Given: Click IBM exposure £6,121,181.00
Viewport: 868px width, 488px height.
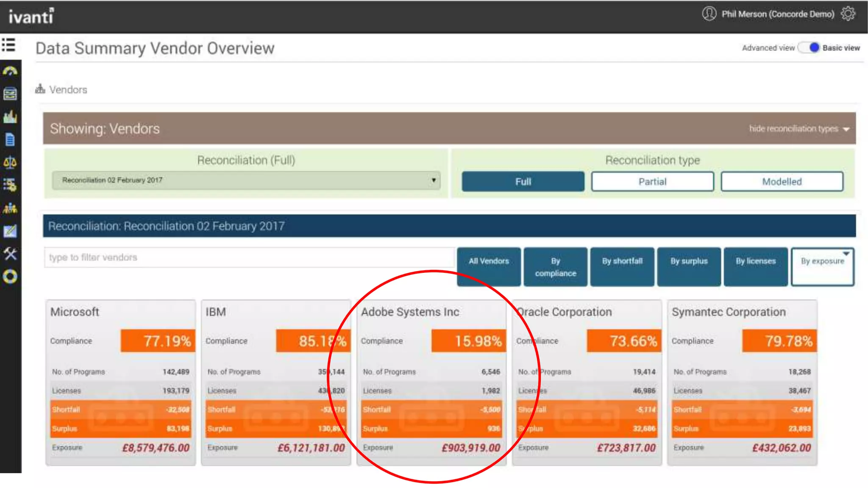Looking at the screenshot, I should click(311, 448).
